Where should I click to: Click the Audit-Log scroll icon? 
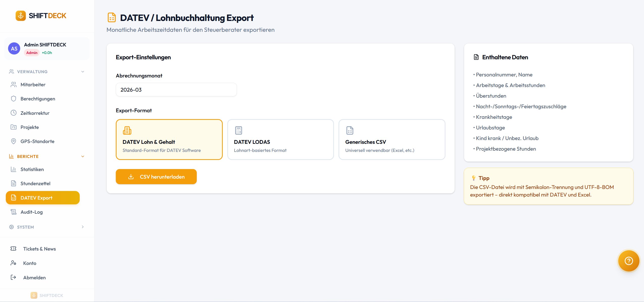click(x=13, y=212)
